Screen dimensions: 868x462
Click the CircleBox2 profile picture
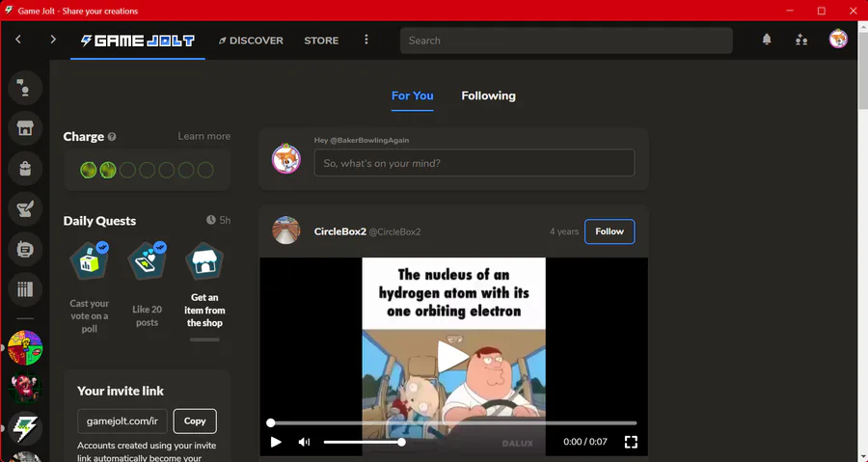click(286, 231)
